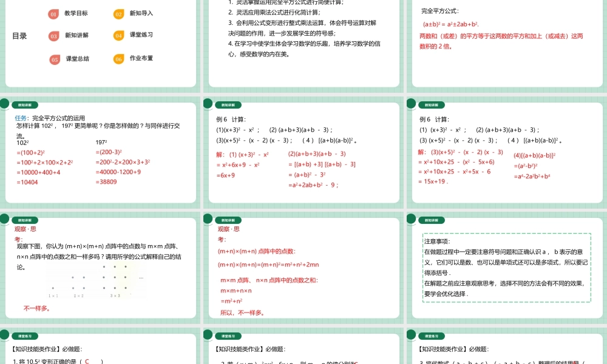
Task: Click the 02 新知导入 badge icon
Action: tap(118, 13)
